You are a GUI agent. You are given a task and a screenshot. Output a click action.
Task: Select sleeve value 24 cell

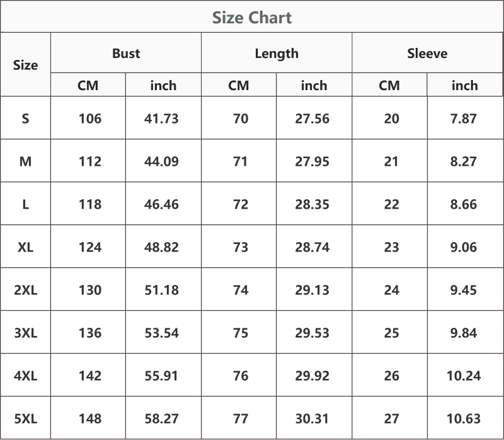[x=391, y=290]
